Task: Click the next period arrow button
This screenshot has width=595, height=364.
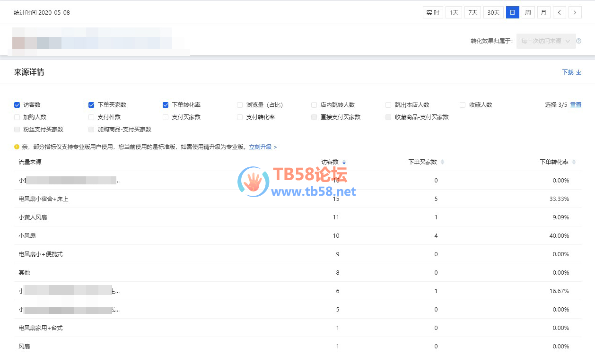Action: [575, 13]
